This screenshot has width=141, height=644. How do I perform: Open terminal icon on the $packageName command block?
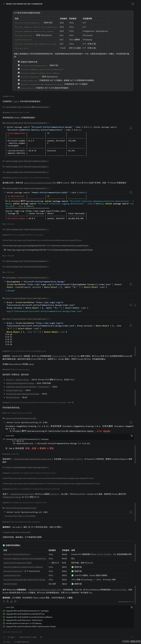point(131,284)
